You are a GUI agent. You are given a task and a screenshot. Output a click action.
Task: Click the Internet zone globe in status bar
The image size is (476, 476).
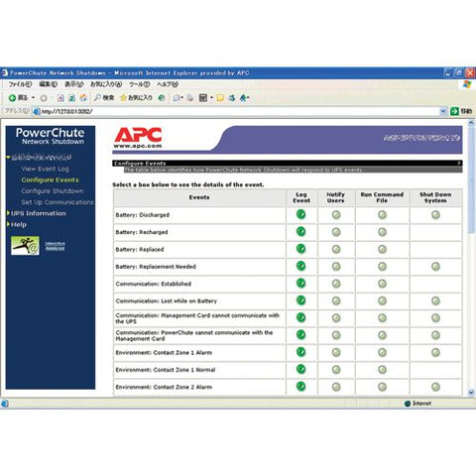pyautogui.click(x=408, y=404)
